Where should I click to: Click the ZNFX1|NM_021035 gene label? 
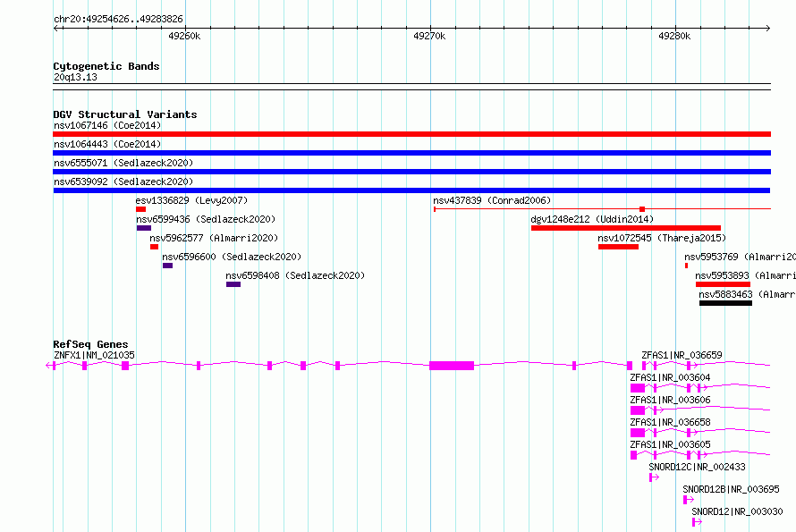pyautogui.click(x=94, y=355)
